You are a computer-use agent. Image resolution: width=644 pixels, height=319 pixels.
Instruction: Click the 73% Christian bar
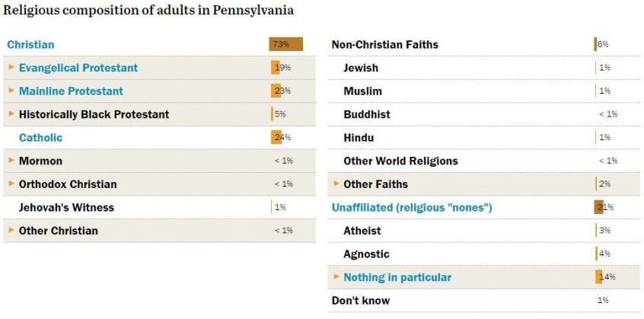285,44
